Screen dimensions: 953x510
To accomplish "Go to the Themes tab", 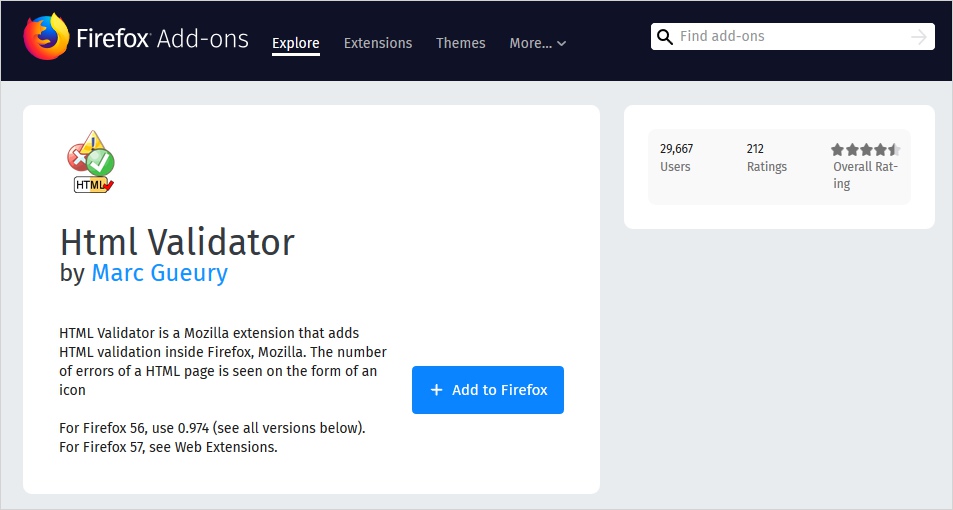I will (460, 43).
